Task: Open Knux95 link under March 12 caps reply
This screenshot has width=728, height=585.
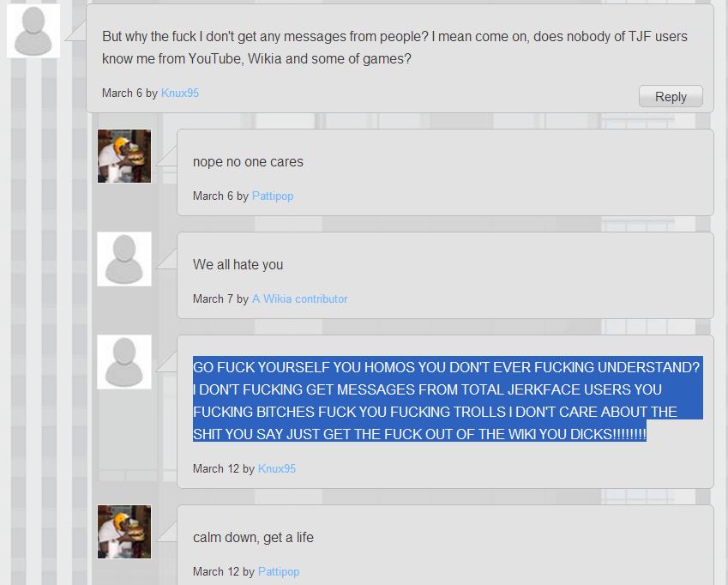Action: point(277,468)
